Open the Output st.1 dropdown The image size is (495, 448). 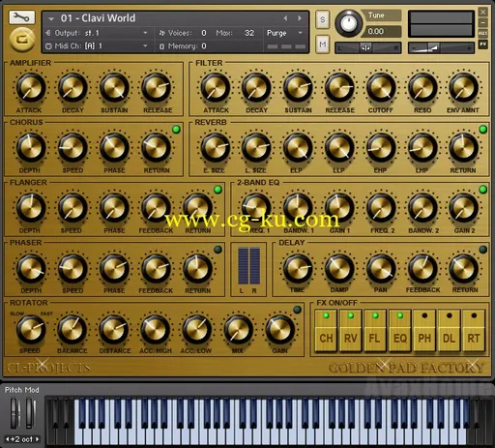tap(145, 33)
